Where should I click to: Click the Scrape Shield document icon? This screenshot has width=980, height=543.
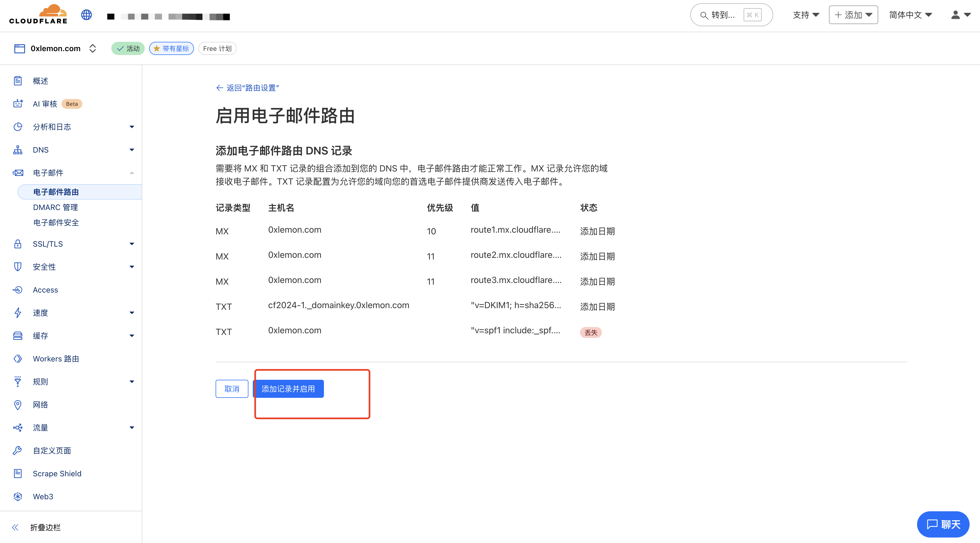18,473
